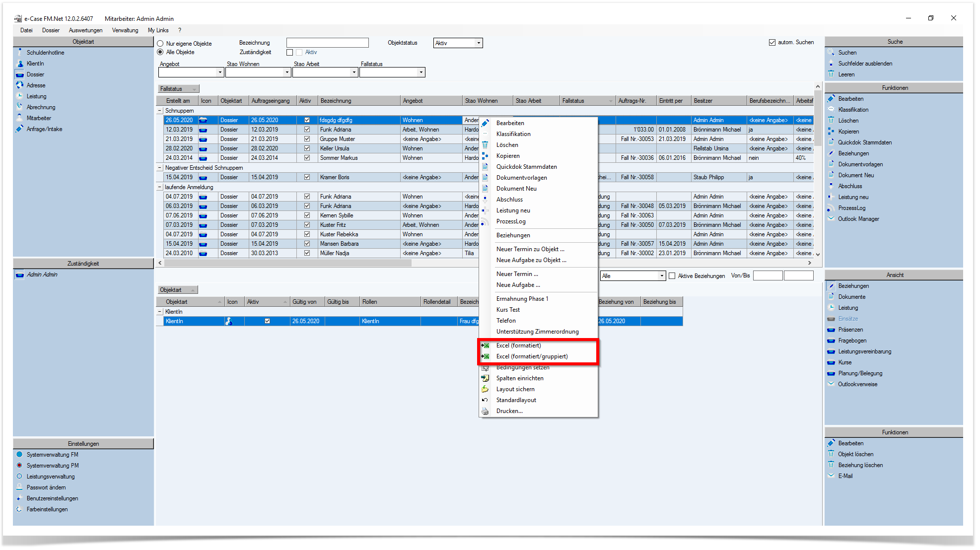Click the down arrow of the vertical table scrollbar
The height and width of the screenshot is (550, 980).
point(818,254)
